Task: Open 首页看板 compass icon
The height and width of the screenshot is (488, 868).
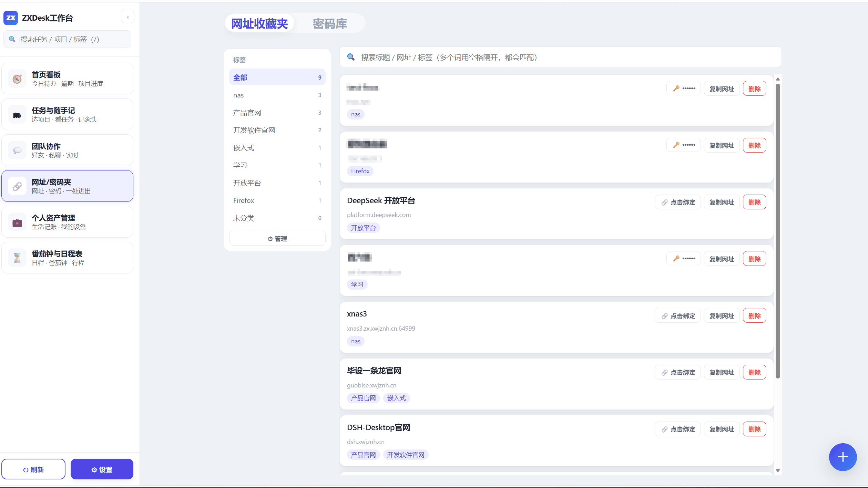Action: pos(17,79)
